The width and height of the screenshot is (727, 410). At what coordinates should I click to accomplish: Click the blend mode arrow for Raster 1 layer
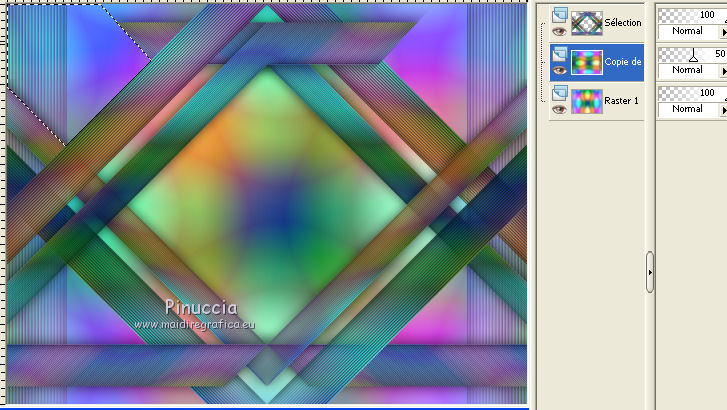723,109
